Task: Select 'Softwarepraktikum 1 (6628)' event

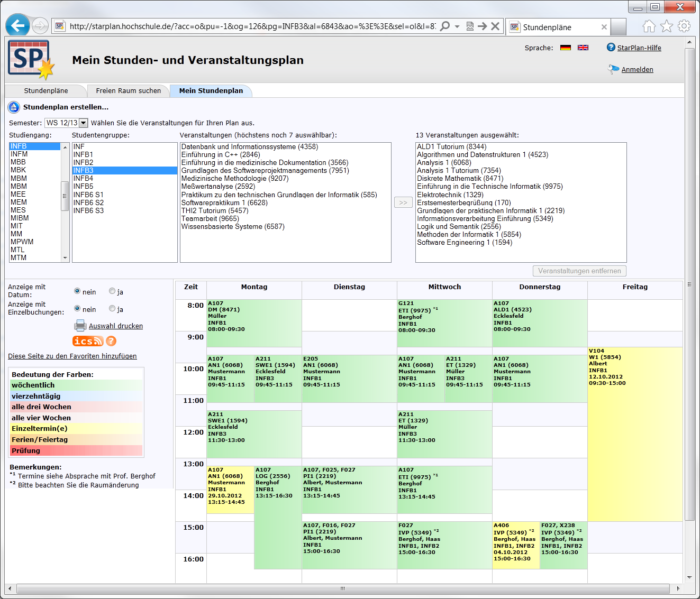Action: pos(286,202)
